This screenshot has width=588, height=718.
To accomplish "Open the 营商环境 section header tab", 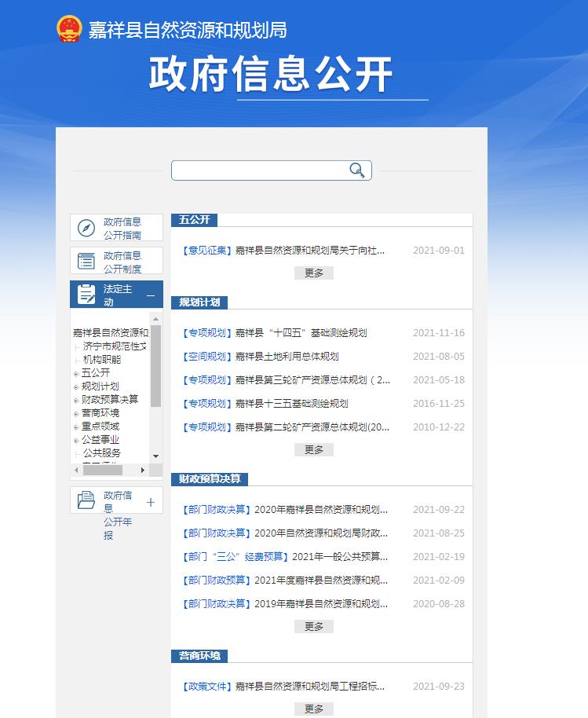I will [199, 656].
